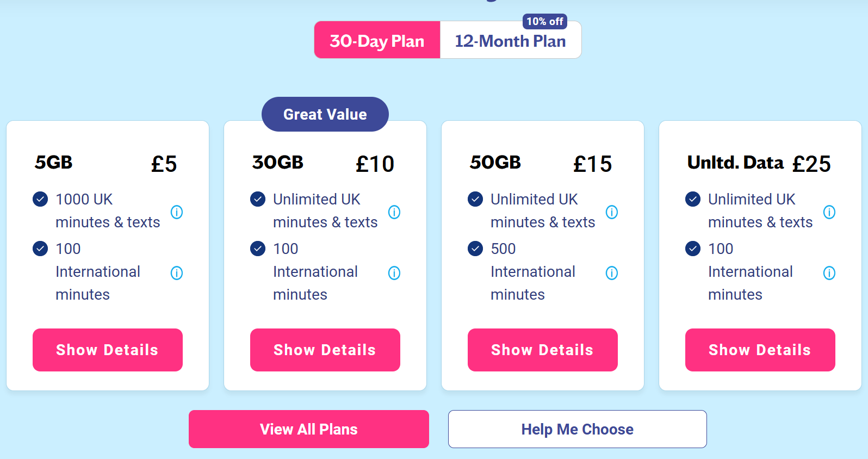Viewport: 868px width, 459px height.
Task: Open info icon for Unlimited Data plan's international minutes
Action: 829,272
